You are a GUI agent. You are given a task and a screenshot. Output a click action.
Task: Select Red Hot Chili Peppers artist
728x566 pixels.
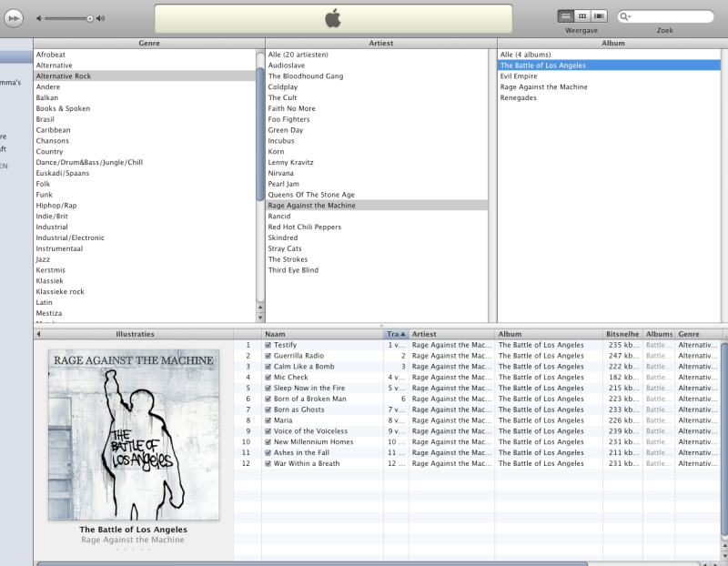[377, 227]
